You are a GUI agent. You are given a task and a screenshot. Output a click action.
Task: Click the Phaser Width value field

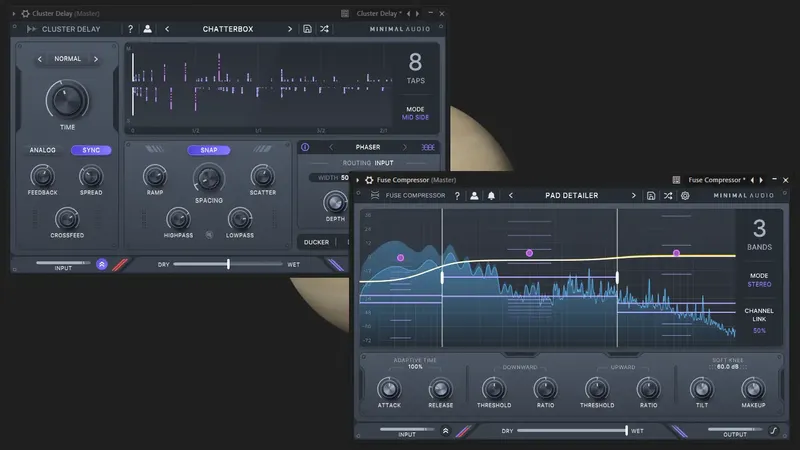click(x=330, y=178)
